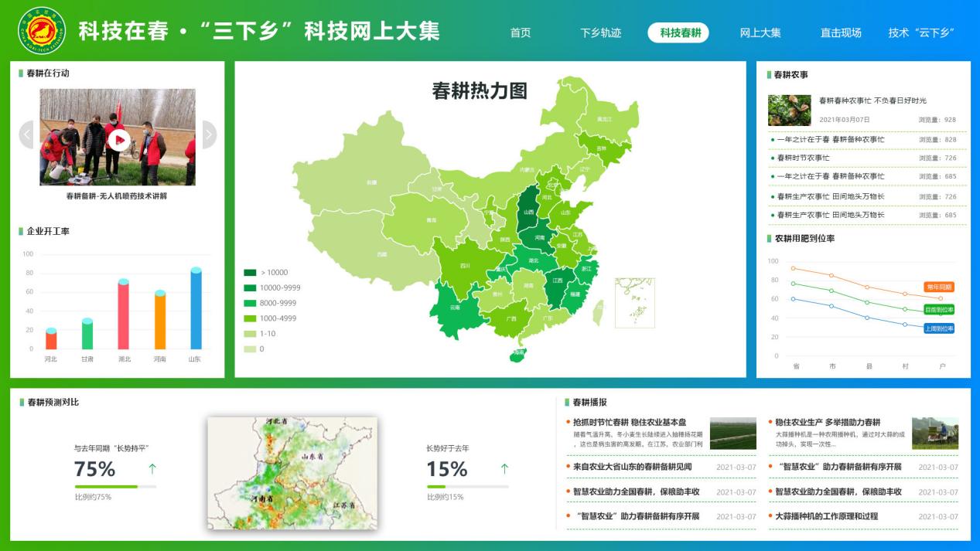The image size is (980, 551).
Task: Open the 技术“云下乡” tab
Action: (x=921, y=32)
